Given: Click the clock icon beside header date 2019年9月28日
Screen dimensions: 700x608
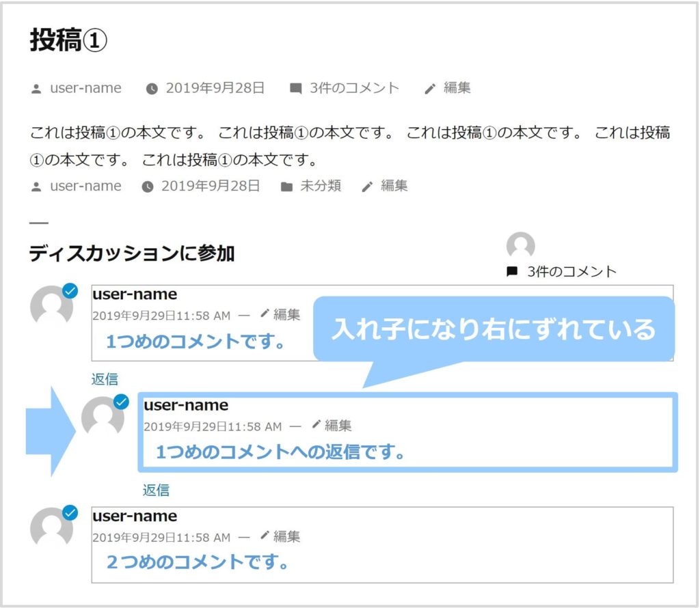Looking at the screenshot, I should [x=152, y=89].
